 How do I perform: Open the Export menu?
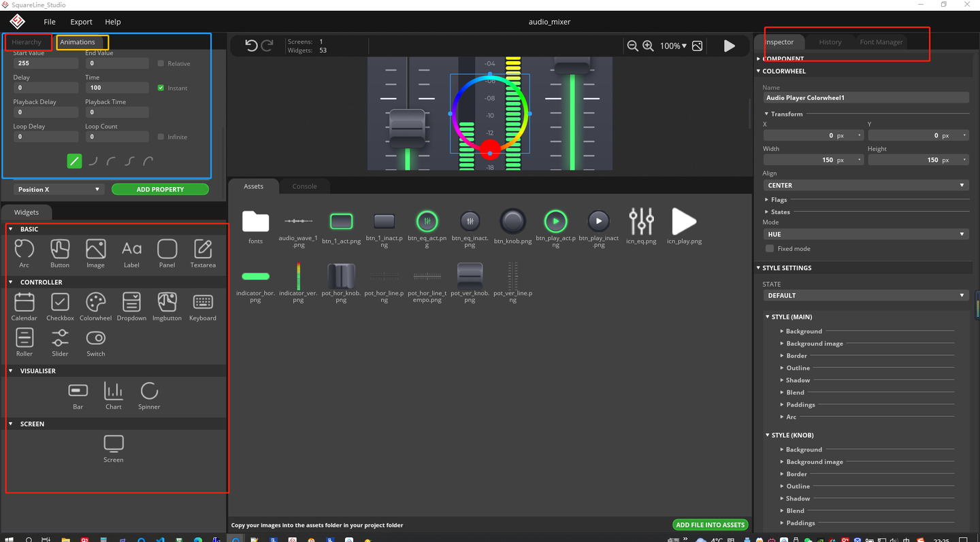click(x=81, y=22)
